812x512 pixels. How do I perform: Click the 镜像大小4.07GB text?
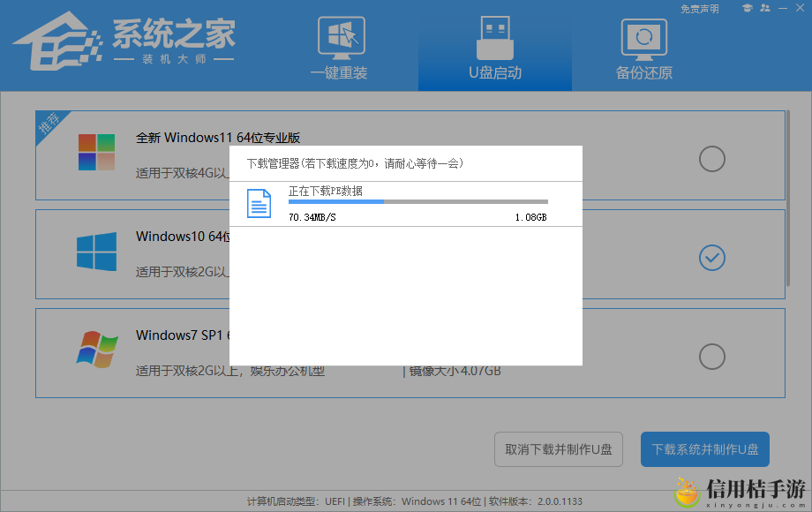click(x=455, y=371)
